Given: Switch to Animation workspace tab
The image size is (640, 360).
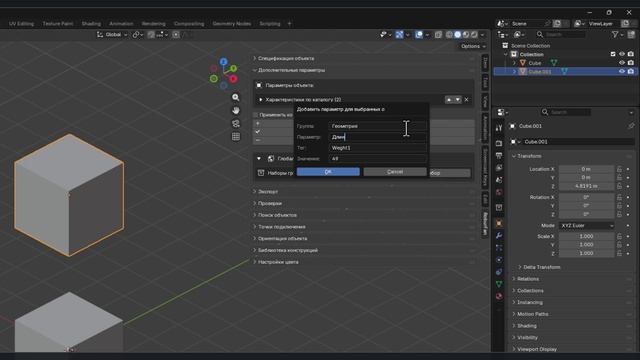Looking at the screenshot, I should (121, 24).
